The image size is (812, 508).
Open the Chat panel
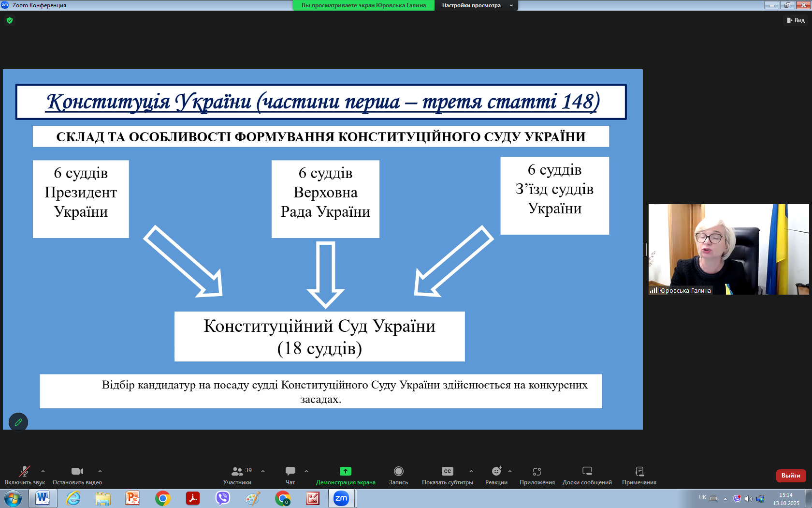[x=290, y=471]
